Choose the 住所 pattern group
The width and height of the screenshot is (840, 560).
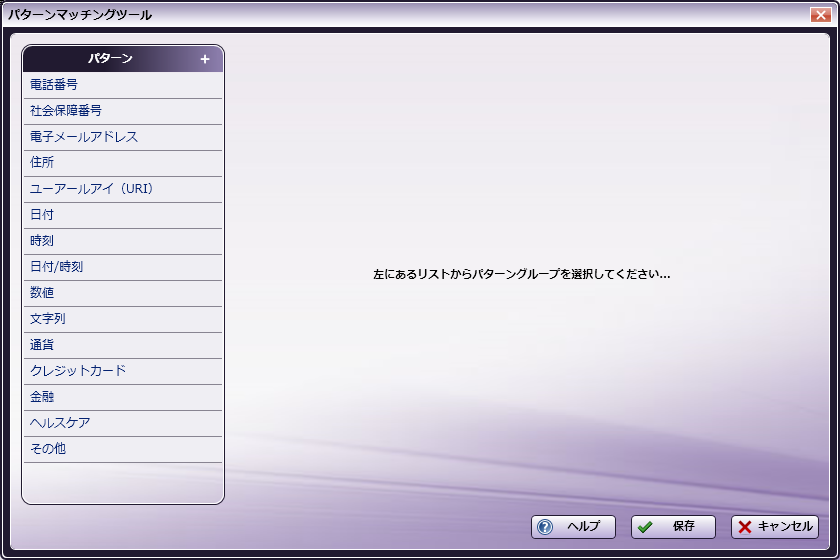(123, 163)
